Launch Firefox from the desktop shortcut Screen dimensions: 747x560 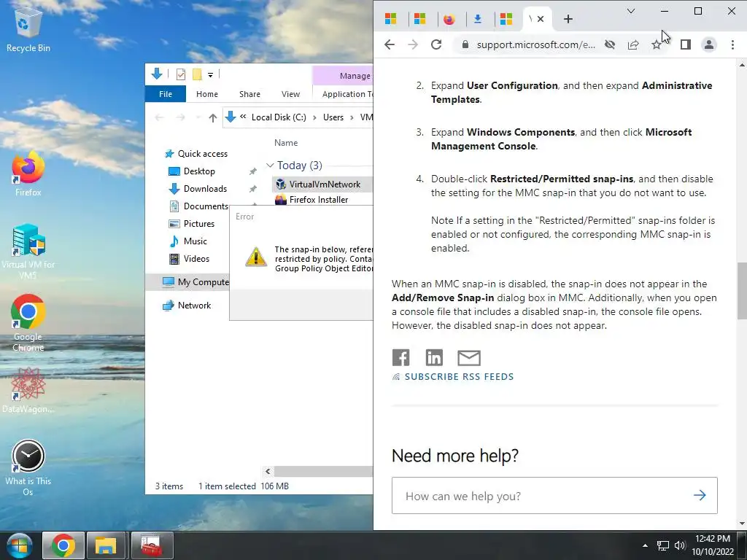28,174
